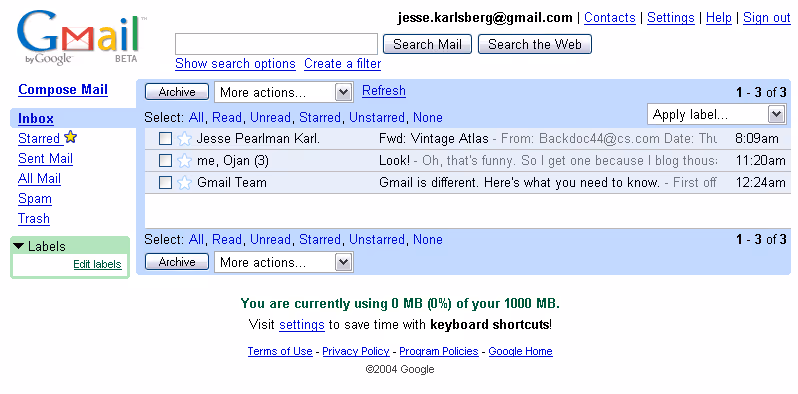Viewport: 798px width, 394px height.
Task: Open Terms of Use
Action: 280,351
